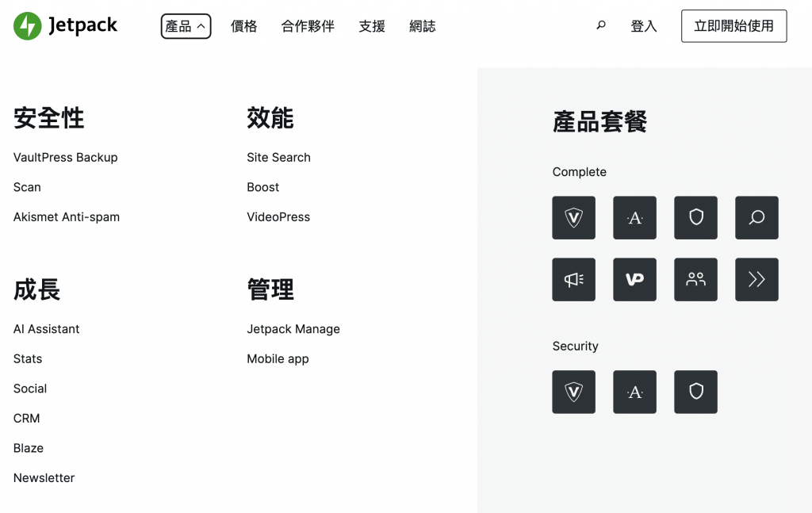Click VaultPress shield icon under Security
Screen dimensions: 812x513
[x=573, y=392]
